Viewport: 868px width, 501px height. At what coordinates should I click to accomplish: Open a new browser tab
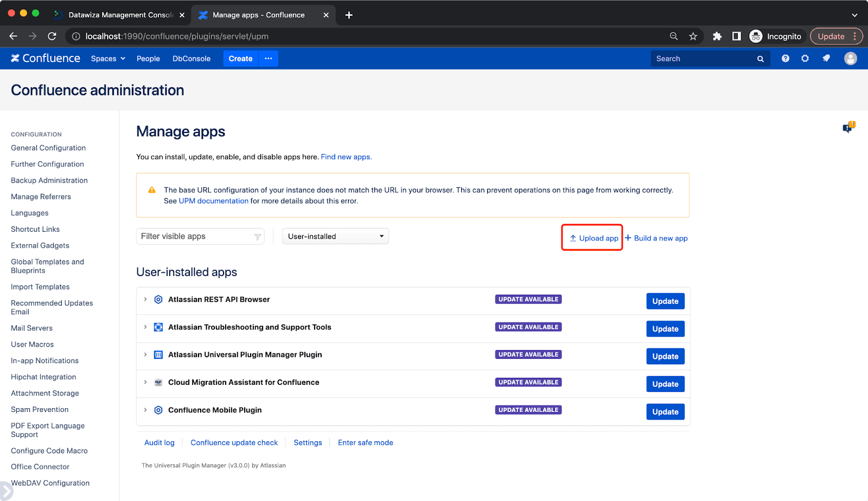(x=349, y=15)
